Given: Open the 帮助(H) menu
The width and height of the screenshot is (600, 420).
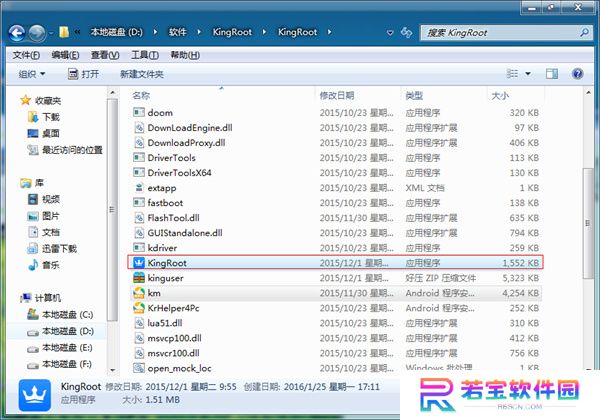Looking at the screenshot, I should 185,55.
